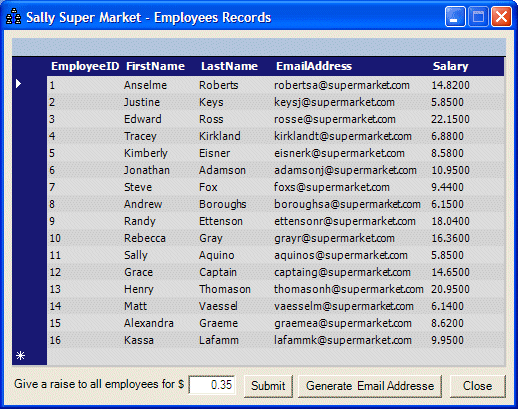Click the new row asterisk marker
Screen dimensions: 518x409
click(20, 356)
